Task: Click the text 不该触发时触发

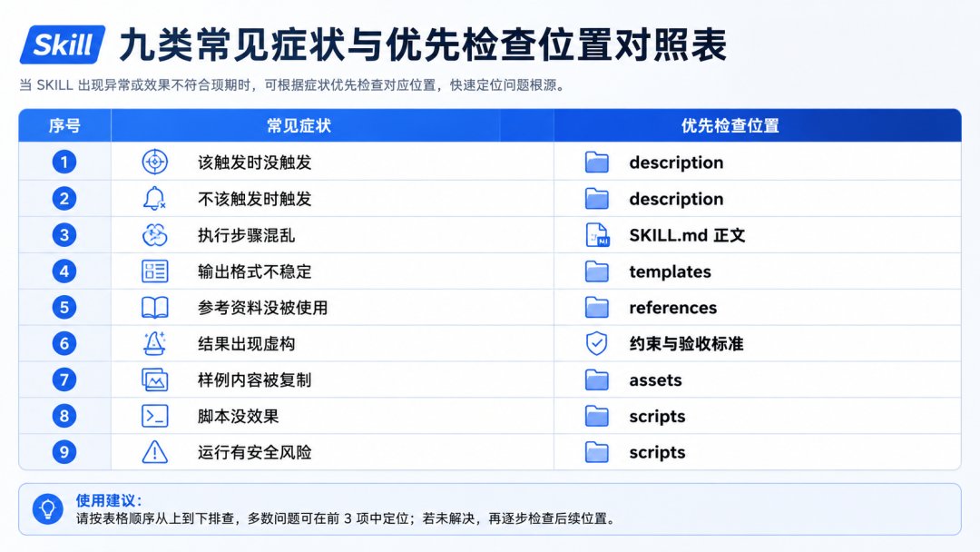Action: (254, 199)
